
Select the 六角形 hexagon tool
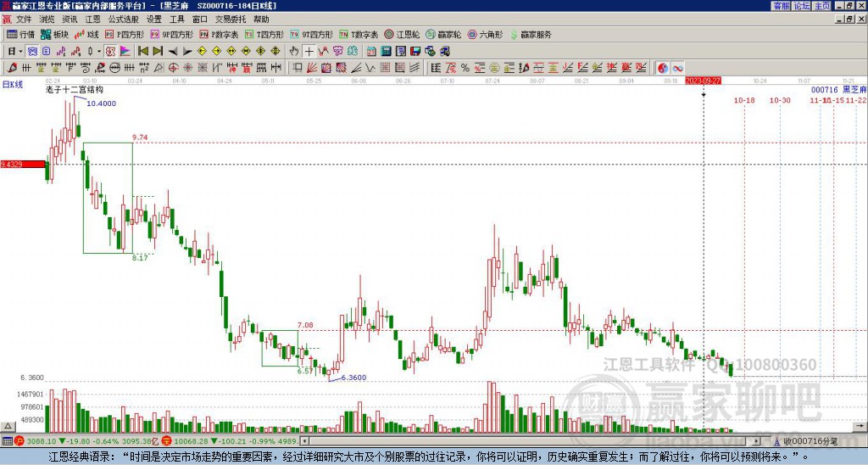click(486, 34)
